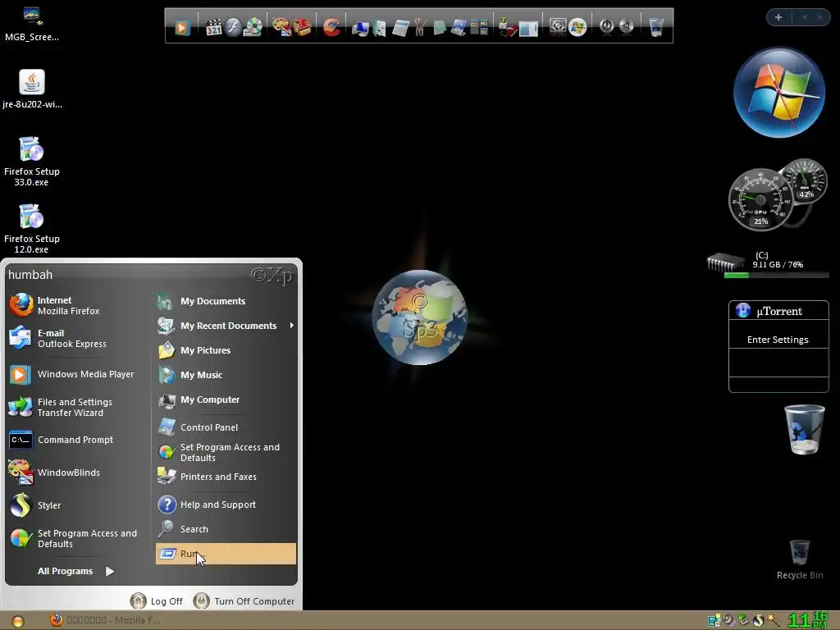
Task: Open My Computer from Start menu
Action: (x=226, y=399)
